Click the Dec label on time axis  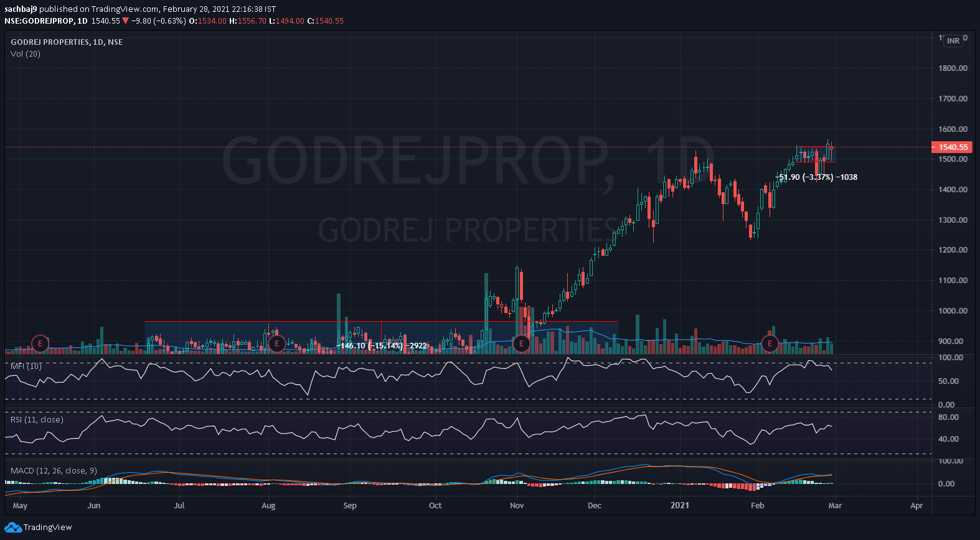click(x=595, y=506)
